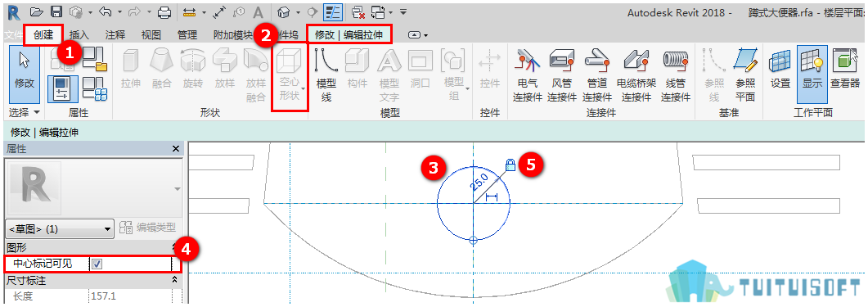Image resolution: width=868 pixels, height=307 pixels.
Task: Click the Open file icon
Action: (37, 11)
